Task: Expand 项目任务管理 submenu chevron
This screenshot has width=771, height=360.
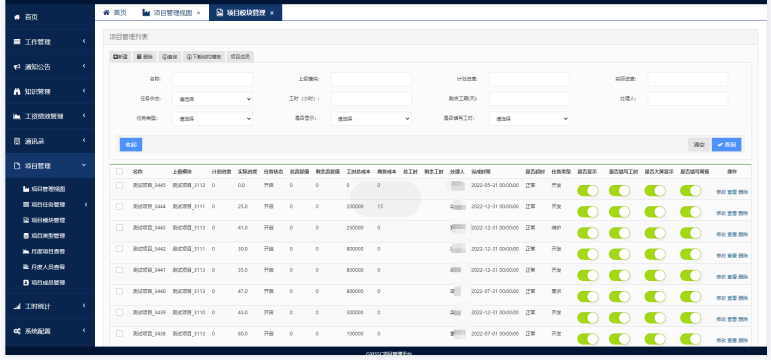Action: coord(86,205)
